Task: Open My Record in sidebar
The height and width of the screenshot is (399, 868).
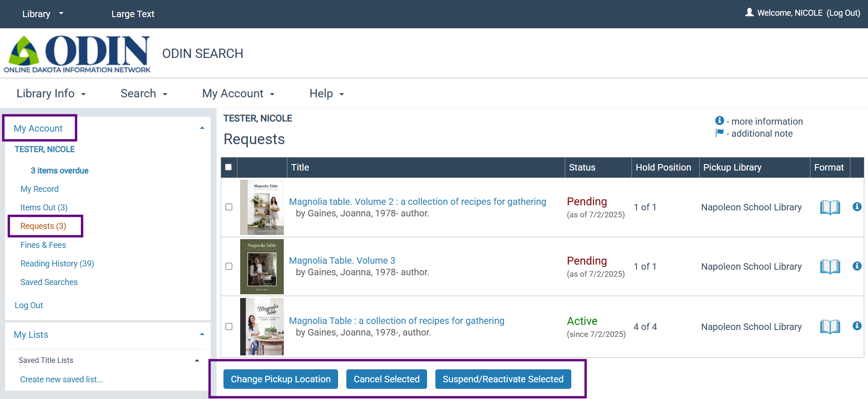Action: tap(39, 189)
